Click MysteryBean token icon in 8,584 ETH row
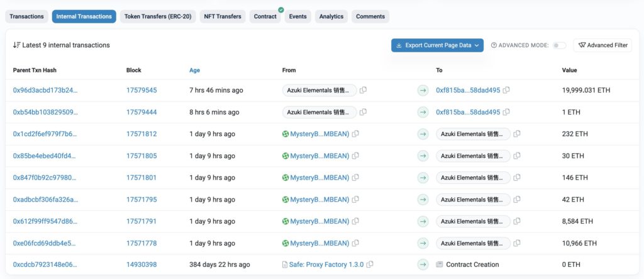The height and width of the screenshot is (279, 644). pos(286,221)
